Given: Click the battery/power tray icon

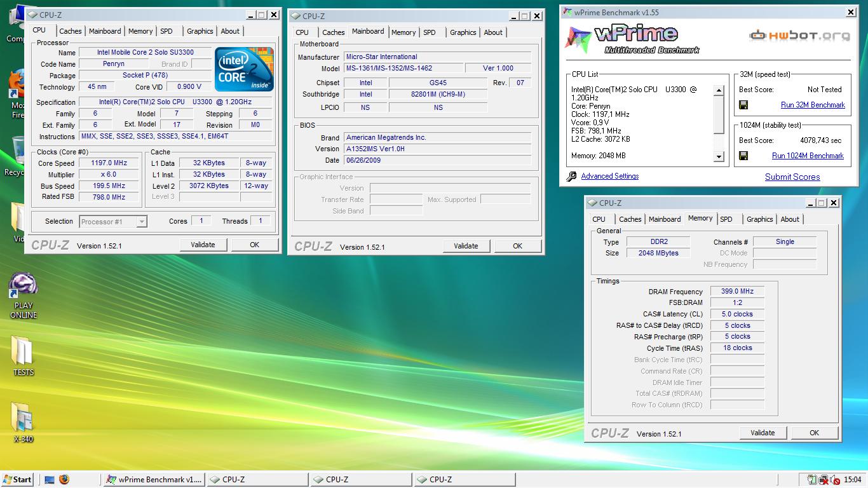Looking at the screenshot, I should [813, 480].
